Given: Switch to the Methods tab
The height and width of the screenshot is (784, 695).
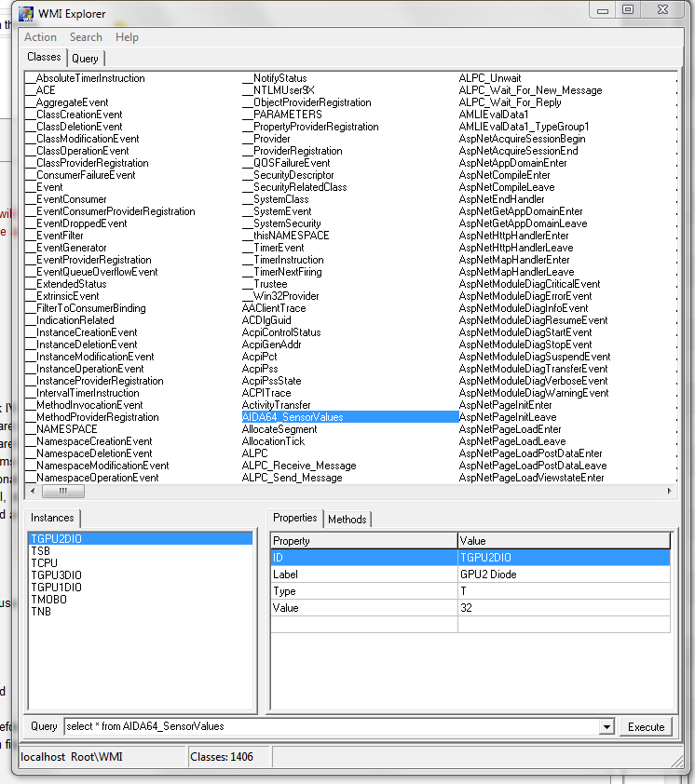Looking at the screenshot, I should 347,520.
